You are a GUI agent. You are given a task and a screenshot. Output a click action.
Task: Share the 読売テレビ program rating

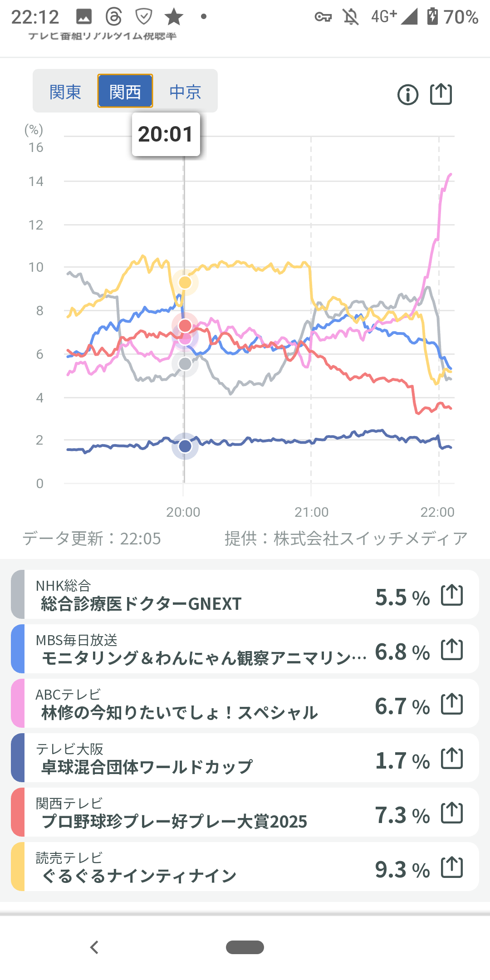[x=452, y=867]
